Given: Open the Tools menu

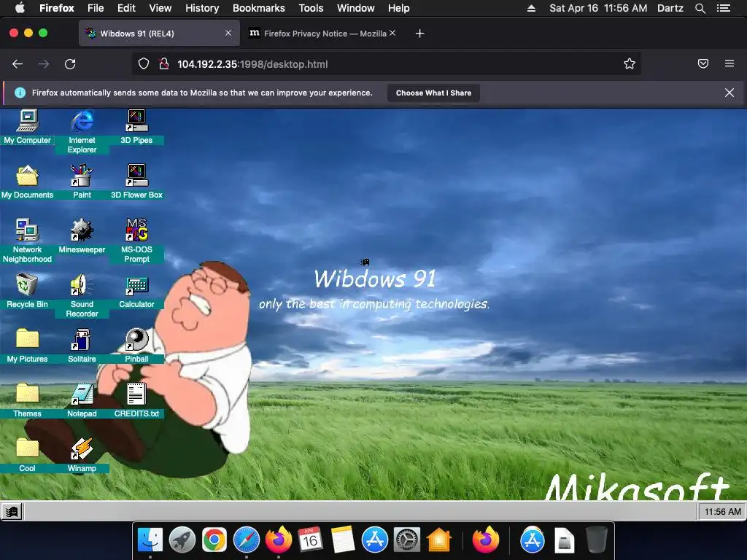Looking at the screenshot, I should pyautogui.click(x=311, y=8).
